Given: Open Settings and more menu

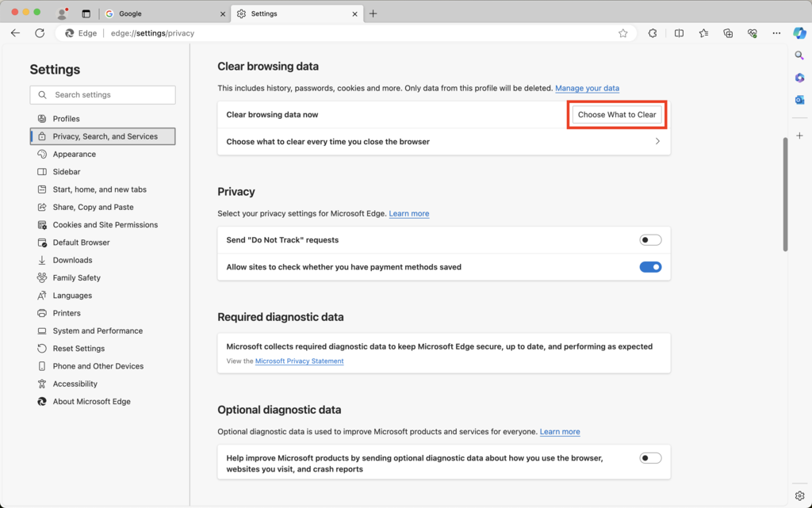Looking at the screenshot, I should click(776, 33).
